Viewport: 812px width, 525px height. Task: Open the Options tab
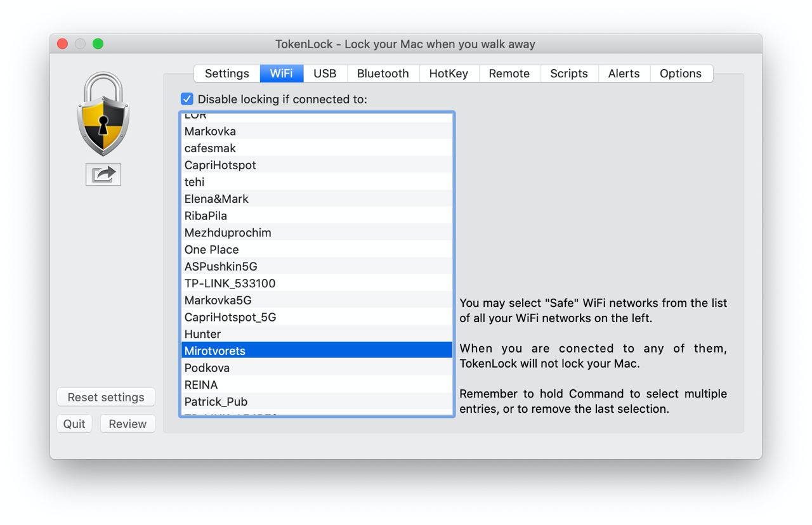click(681, 74)
